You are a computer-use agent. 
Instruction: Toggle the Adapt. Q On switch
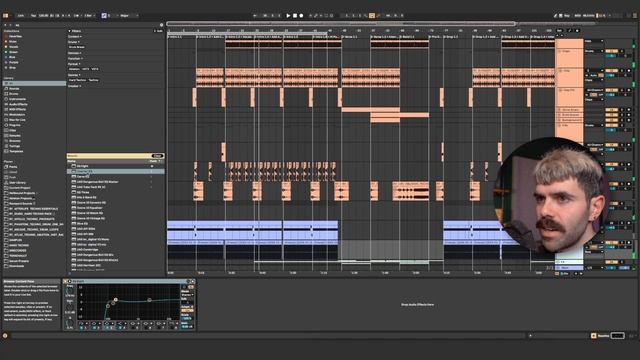[x=187, y=311]
